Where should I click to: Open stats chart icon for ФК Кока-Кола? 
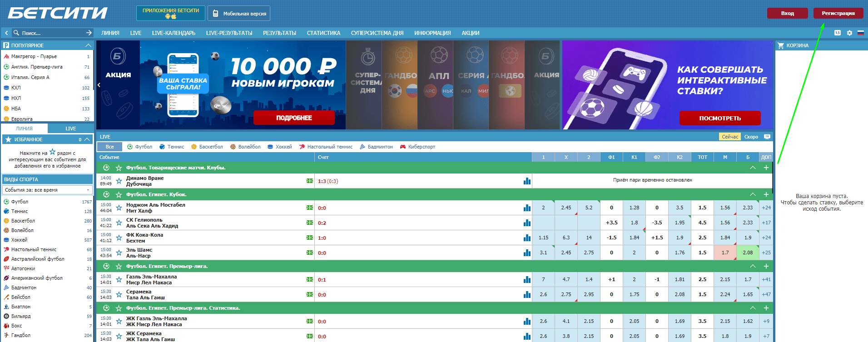coord(527,238)
